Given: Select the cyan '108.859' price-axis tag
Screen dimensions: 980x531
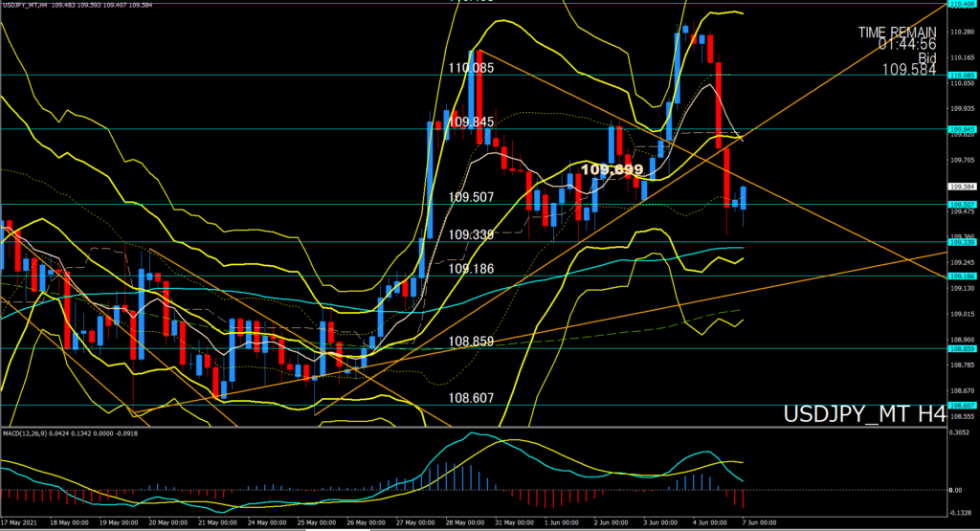Looking at the screenshot, I should coord(963,348).
